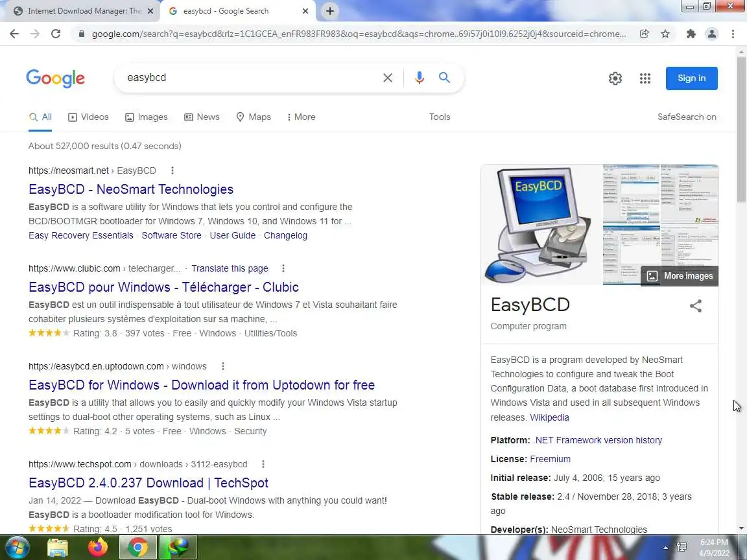Click the EasyBCD logo thumbnail image
Image resolution: width=747 pixels, height=560 pixels.
pyautogui.click(x=541, y=225)
